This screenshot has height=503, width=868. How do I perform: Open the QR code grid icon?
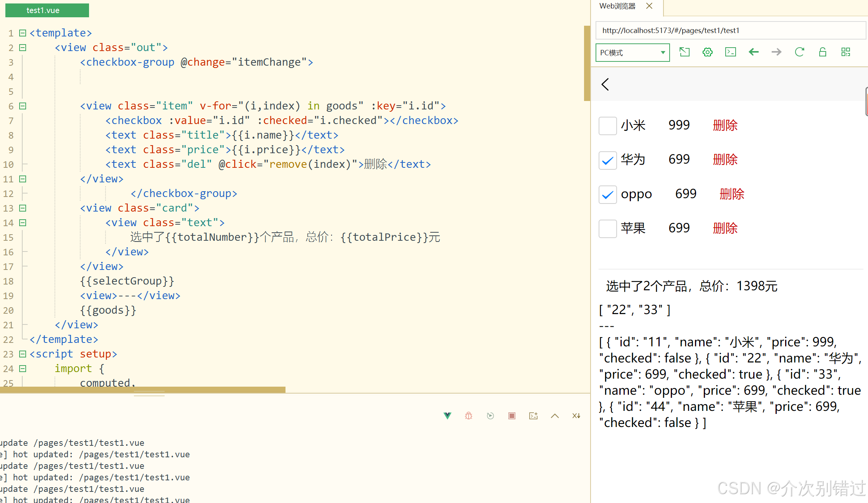(x=845, y=52)
